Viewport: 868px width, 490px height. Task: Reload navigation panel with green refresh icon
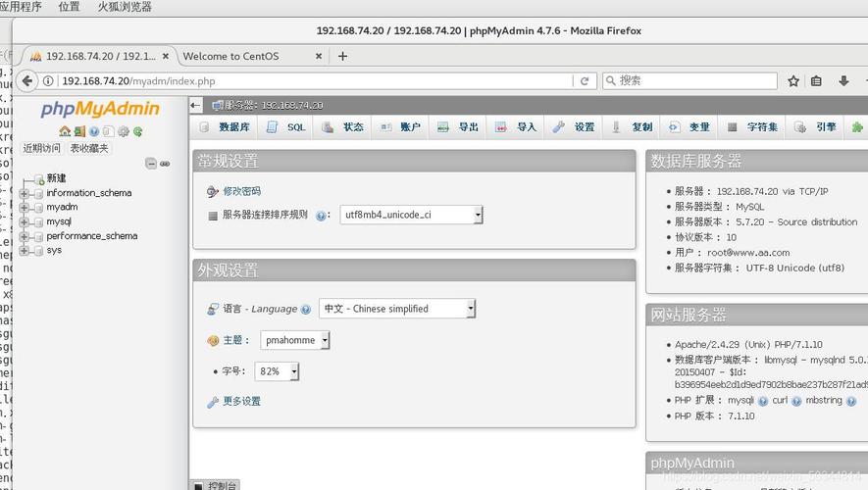tap(138, 131)
